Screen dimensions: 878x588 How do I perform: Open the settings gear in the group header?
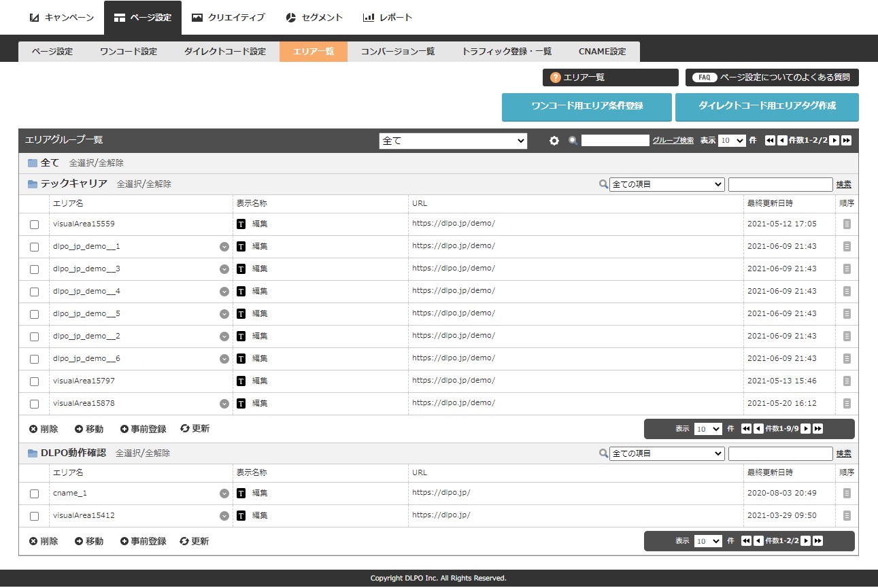[x=554, y=141]
